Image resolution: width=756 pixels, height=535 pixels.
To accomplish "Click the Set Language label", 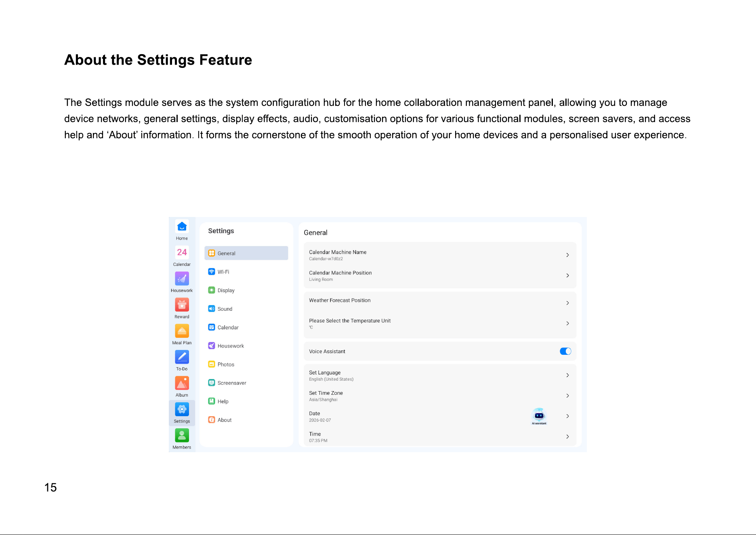I will point(325,373).
